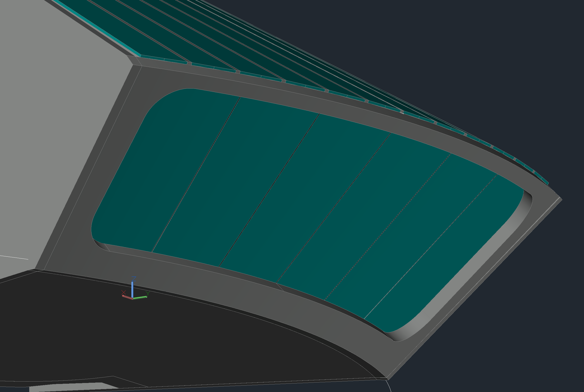Click the blue Z letter label

pos(134,279)
